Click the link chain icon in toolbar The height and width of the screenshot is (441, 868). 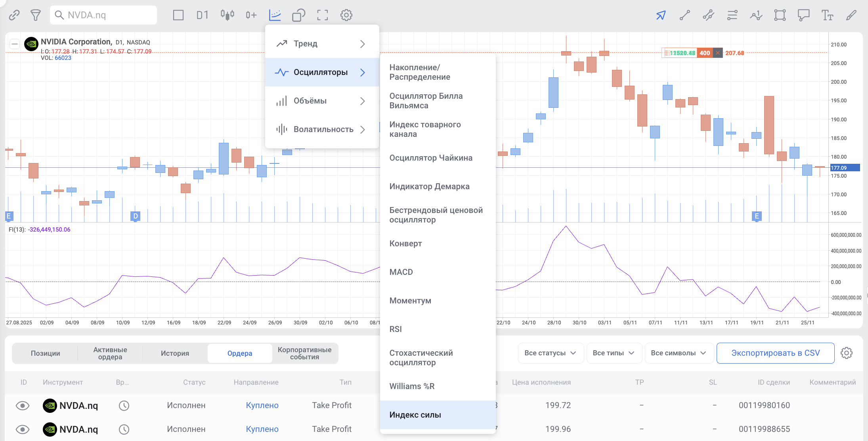pyautogui.click(x=14, y=15)
